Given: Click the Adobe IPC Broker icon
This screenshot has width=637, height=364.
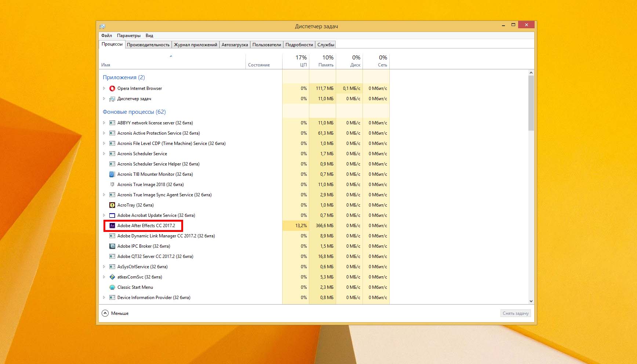Looking at the screenshot, I should point(112,246).
